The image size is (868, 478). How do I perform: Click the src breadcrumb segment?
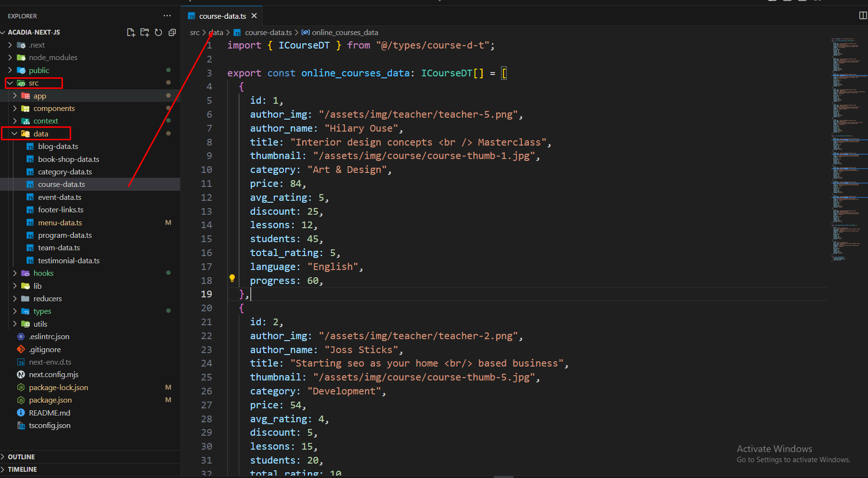[195, 33]
